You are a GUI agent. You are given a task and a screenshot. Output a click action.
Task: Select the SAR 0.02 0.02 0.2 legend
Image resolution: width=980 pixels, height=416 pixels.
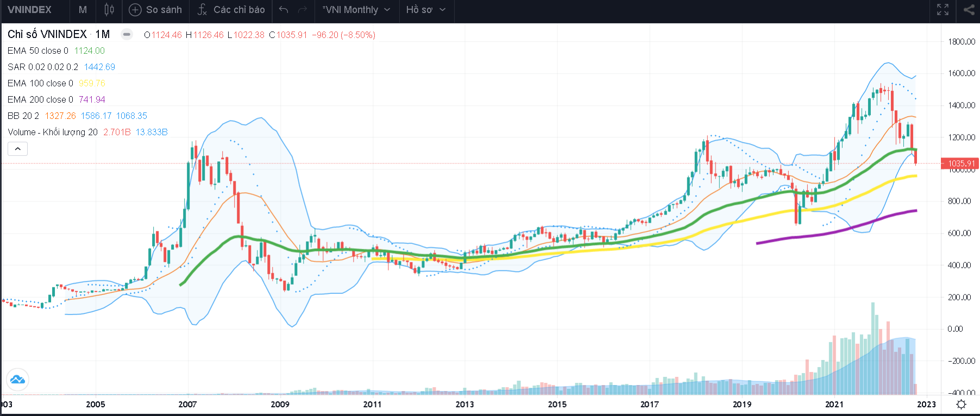(43, 67)
